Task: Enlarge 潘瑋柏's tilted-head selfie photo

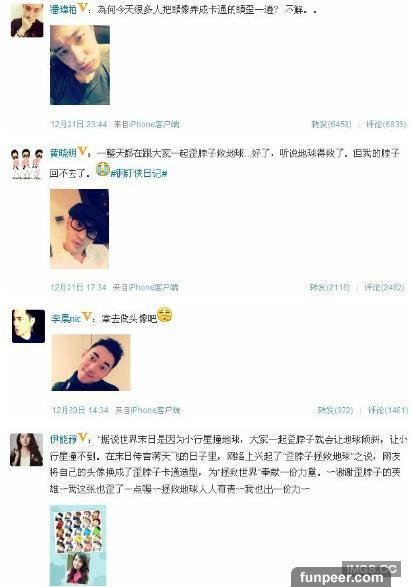Action: tap(80, 65)
